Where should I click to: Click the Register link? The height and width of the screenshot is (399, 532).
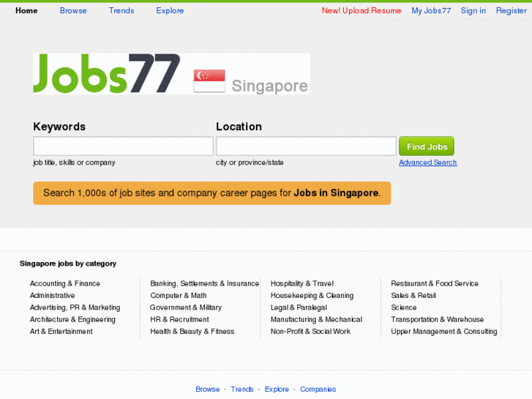click(x=512, y=10)
